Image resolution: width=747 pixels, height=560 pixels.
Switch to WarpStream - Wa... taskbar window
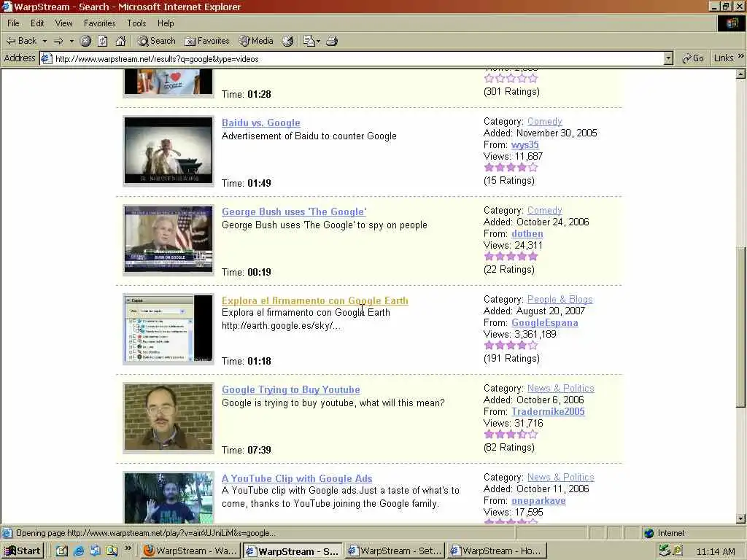click(191, 551)
